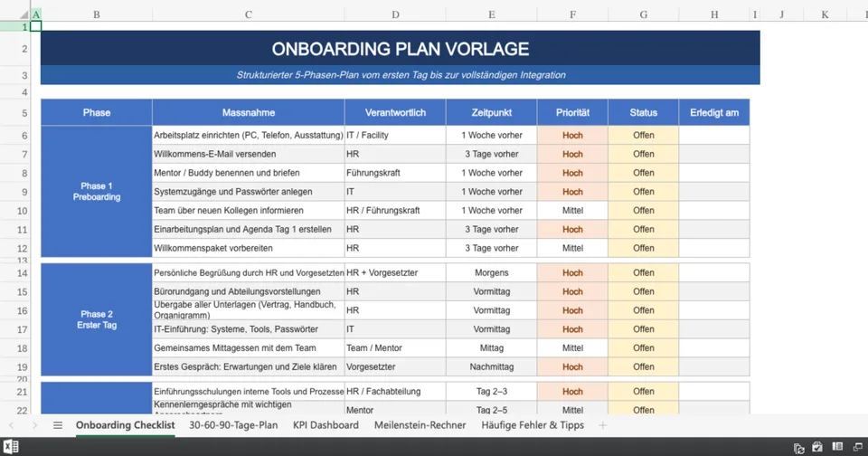Click the Phase 1 Preboarding cell
The height and width of the screenshot is (456, 868).
97,191
